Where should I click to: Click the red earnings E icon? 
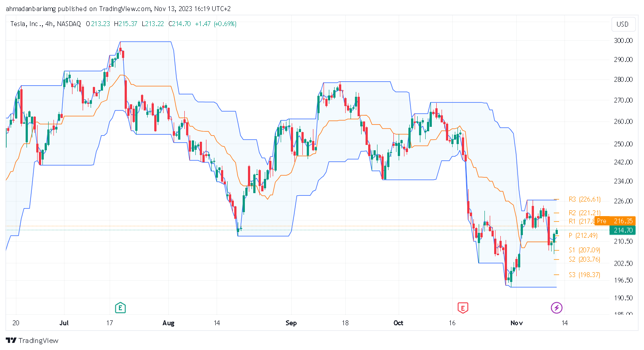[x=462, y=308]
